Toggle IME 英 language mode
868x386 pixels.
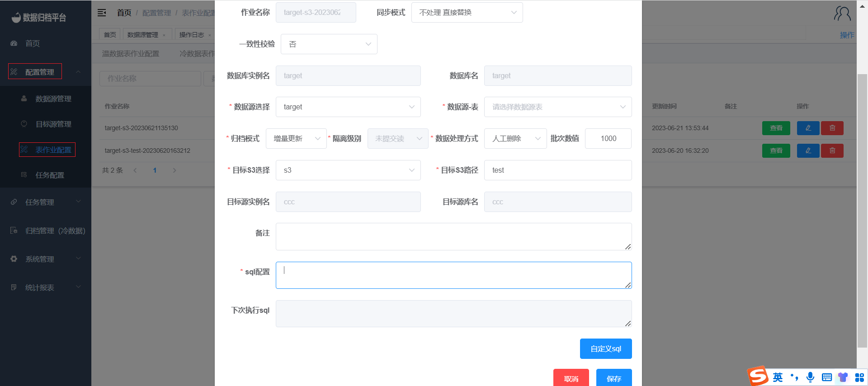(778, 377)
